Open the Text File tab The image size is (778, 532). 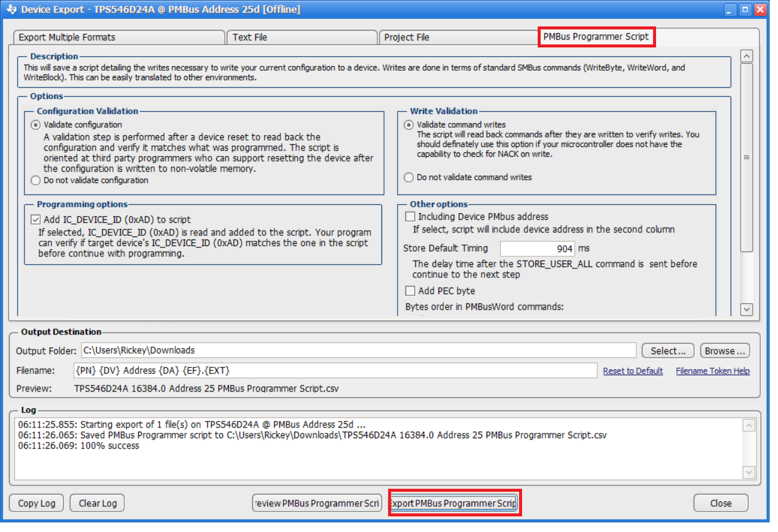pyautogui.click(x=302, y=37)
